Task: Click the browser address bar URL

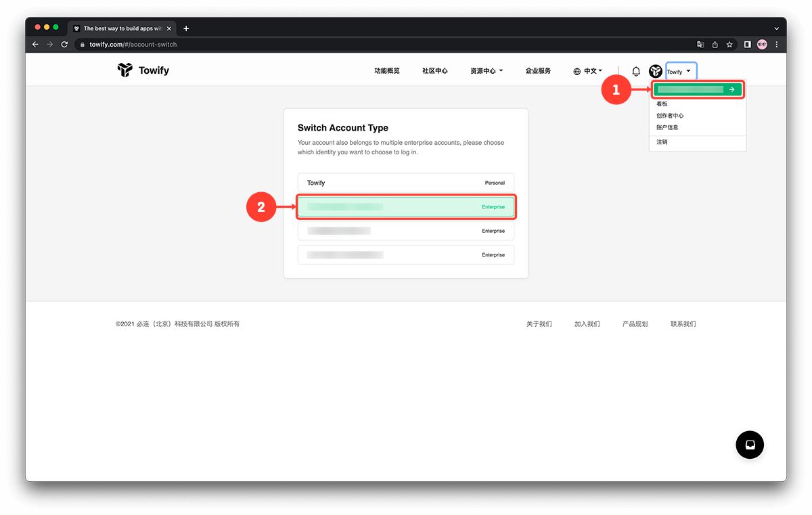Action: click(133, 45)
